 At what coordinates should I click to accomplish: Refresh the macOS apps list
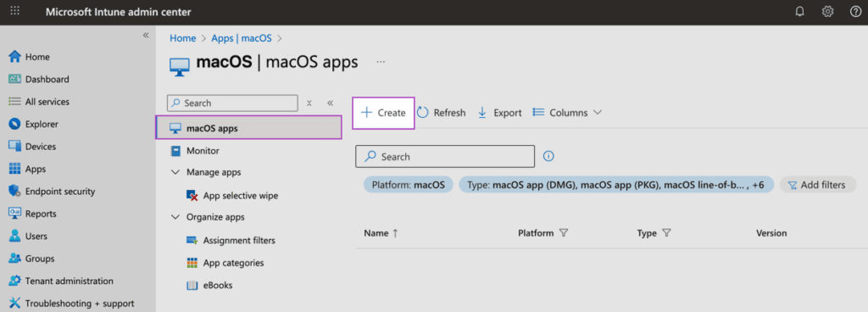[x=441, y=112]
